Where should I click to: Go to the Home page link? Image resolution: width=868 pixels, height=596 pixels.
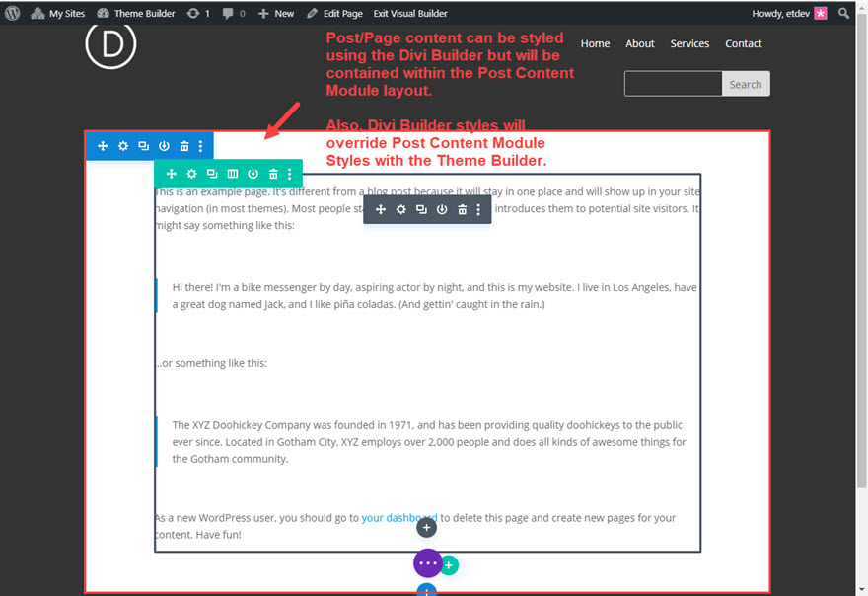pos(595,43)
